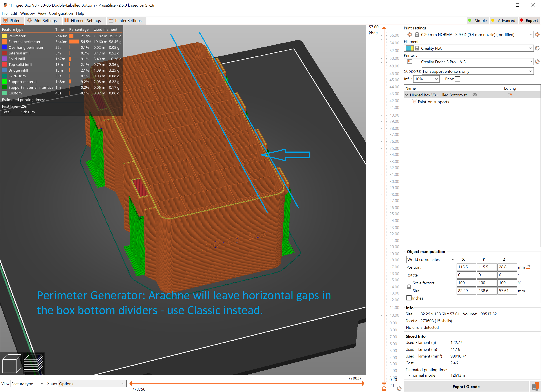The image size is (541, 392).
Task: Click the Creality PLA filament color swatch
Action: coord(409,48)
